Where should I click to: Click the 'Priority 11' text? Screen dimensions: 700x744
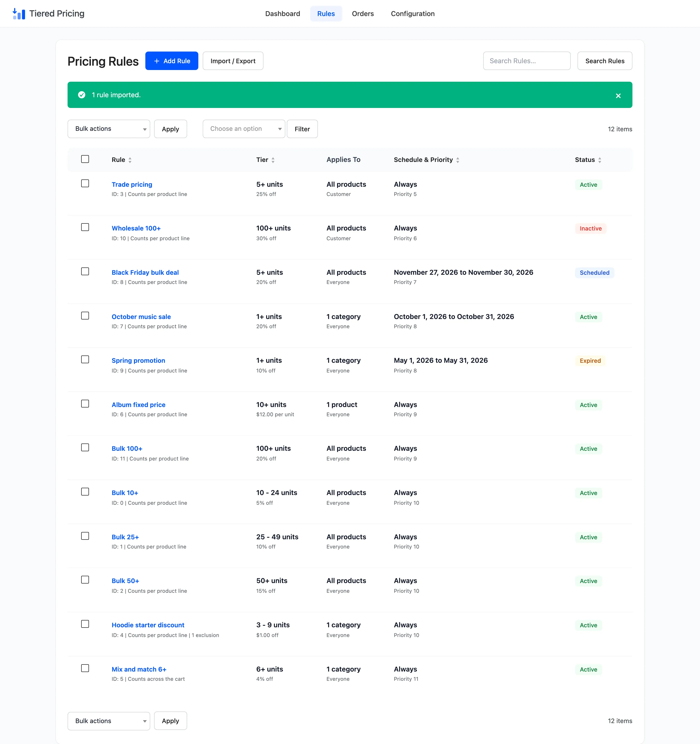406,679
